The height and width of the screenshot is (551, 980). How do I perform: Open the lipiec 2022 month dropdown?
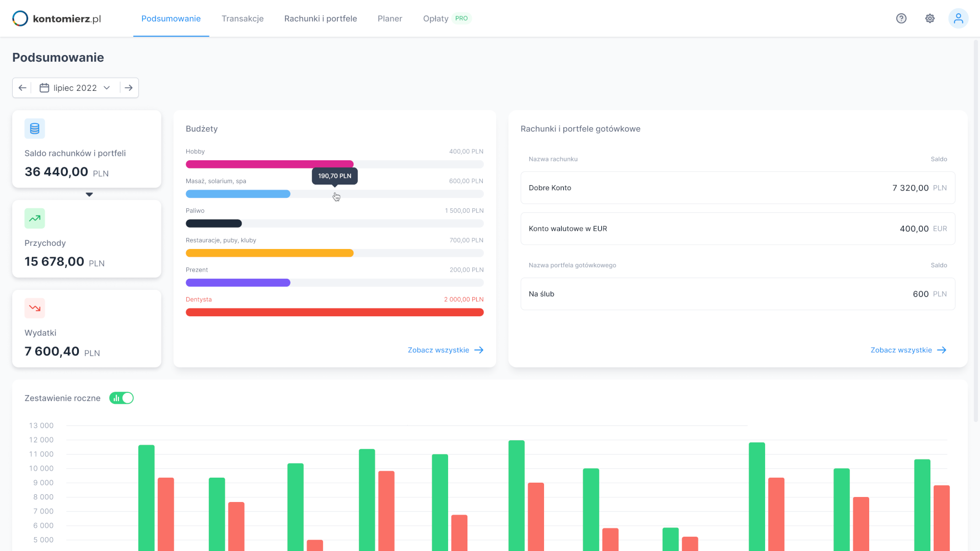click(76, 88)
